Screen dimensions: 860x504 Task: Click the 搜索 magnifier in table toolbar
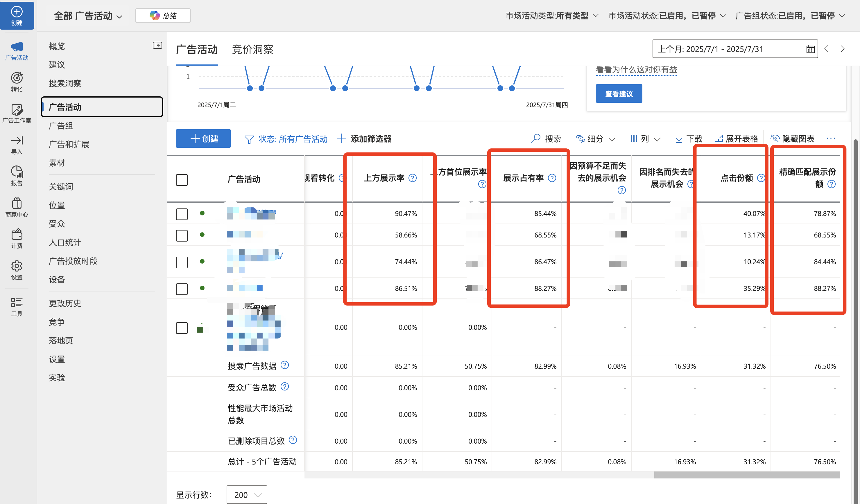pos(536,138)
